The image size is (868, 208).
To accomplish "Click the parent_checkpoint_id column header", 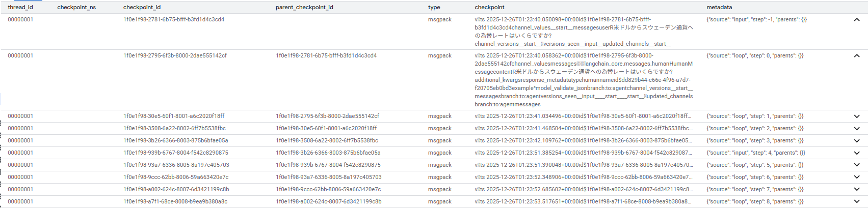I will pyautogui.click(x=304, y=7).
